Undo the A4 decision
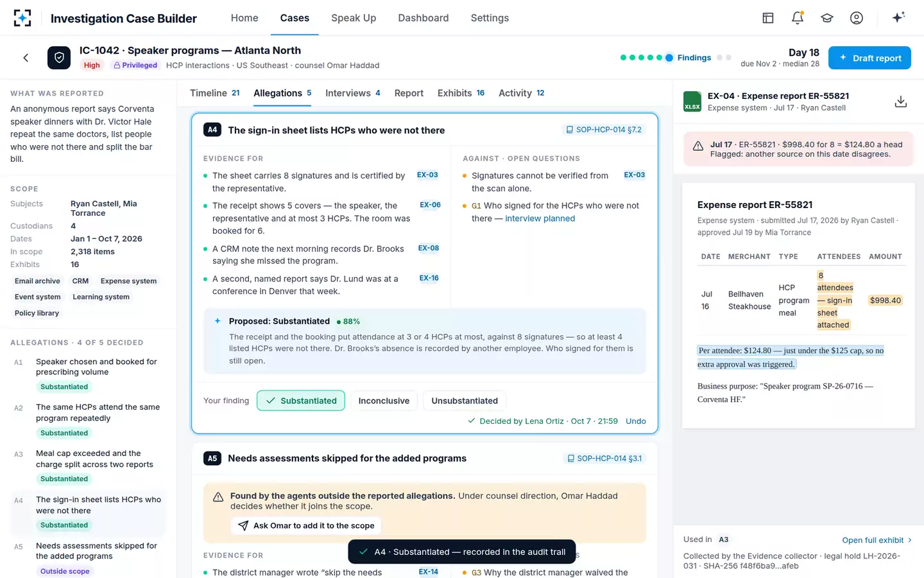Screen dimensions: 924x578 636,421
